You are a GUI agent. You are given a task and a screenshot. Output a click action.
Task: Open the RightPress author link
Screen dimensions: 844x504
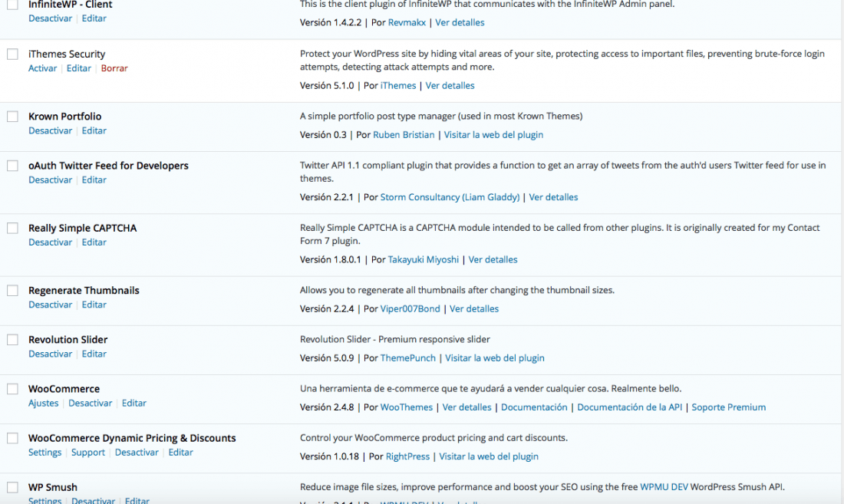(407, 456)
